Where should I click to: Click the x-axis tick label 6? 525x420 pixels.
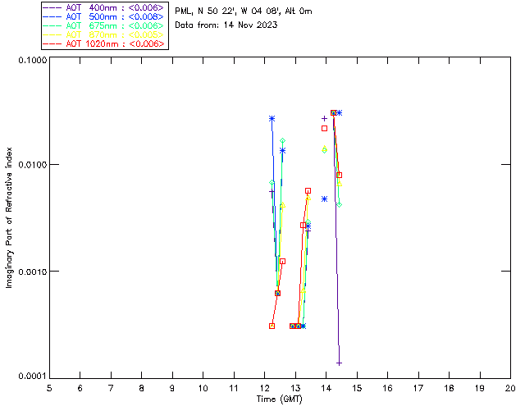(80, 388)
